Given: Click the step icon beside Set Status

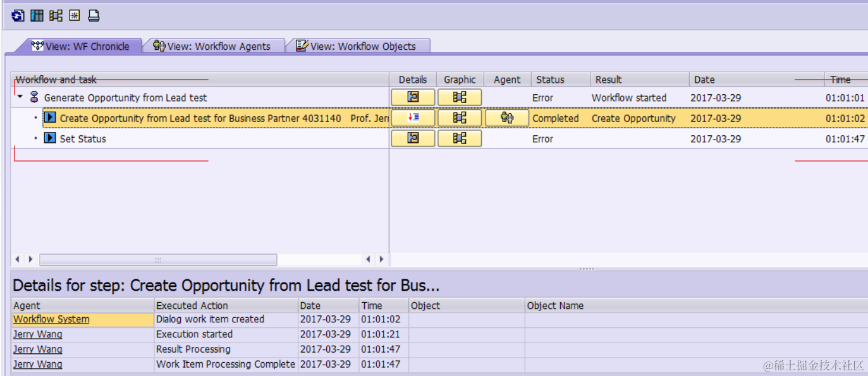Looking at the screenshot, I should click(51, 138).
